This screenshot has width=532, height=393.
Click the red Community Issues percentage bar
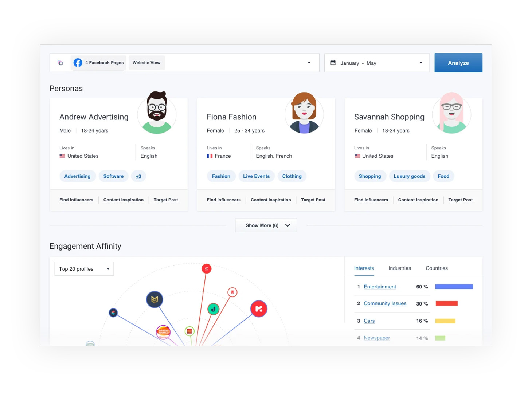tap(446, 303)
